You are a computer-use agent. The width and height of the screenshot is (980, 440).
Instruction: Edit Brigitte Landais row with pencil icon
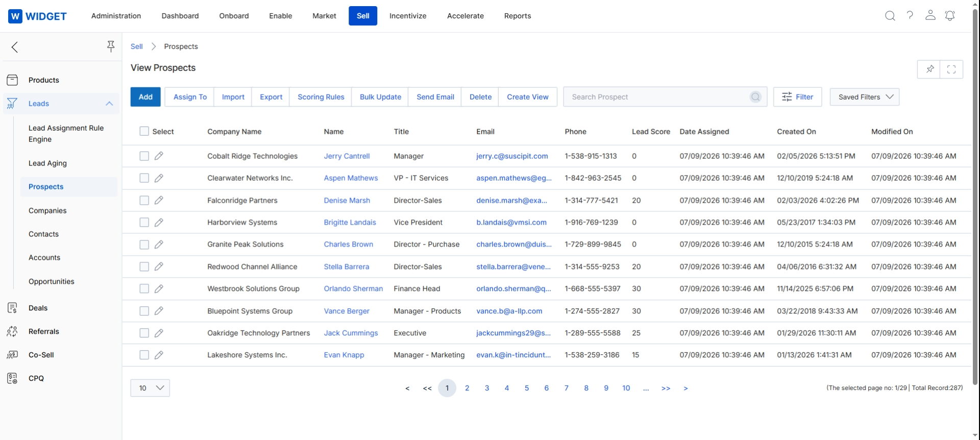[159, 223]
